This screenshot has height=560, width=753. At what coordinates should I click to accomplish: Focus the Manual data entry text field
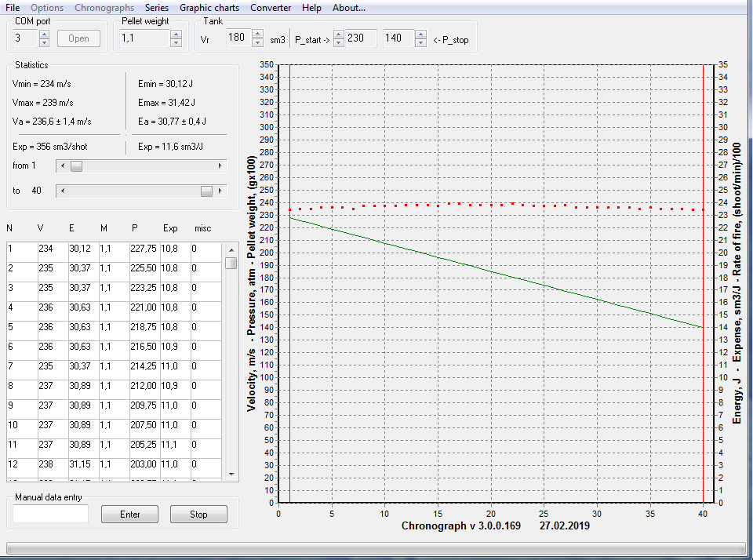pyautogui.click(x=51, y=514)
